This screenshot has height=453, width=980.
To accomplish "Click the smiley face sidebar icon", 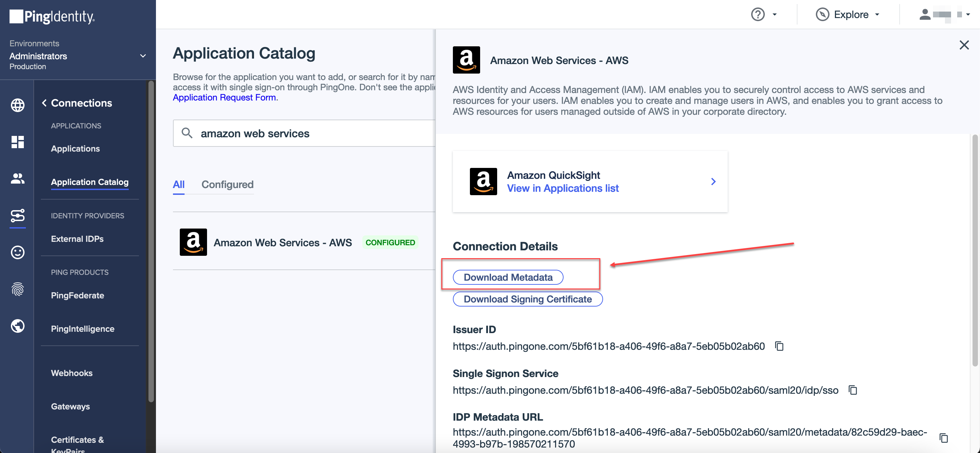I will [x=17, y=252].
